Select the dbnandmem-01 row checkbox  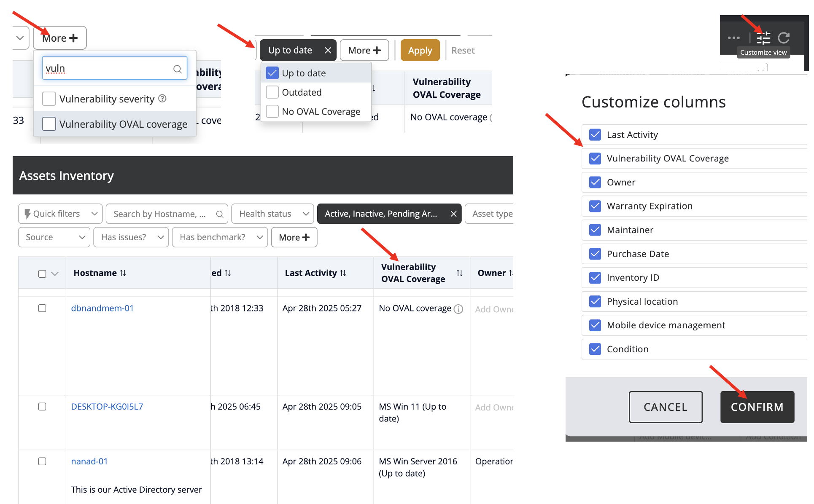pos(42,308)
